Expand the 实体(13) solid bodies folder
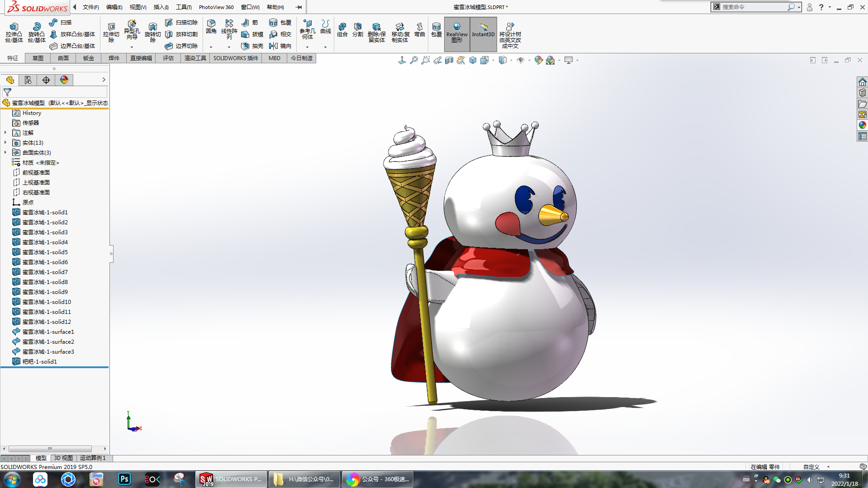Screen dimensions: 868x488 coord(5,142)
